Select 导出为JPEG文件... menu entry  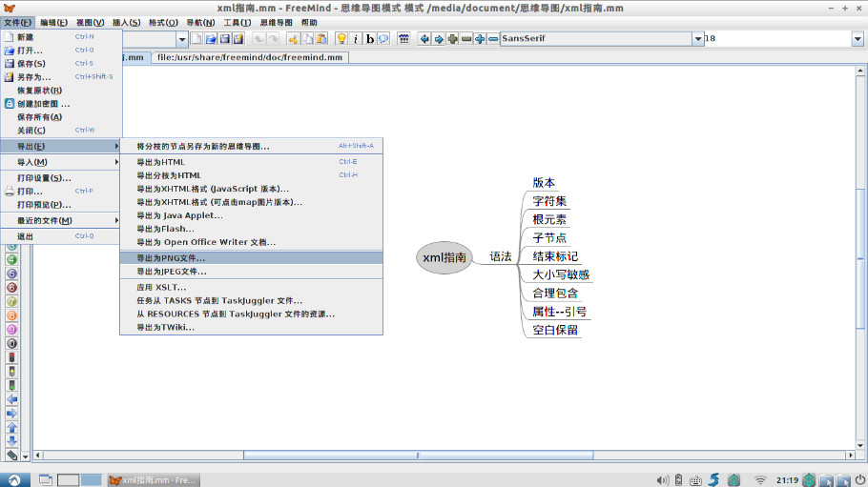[251, 272]
